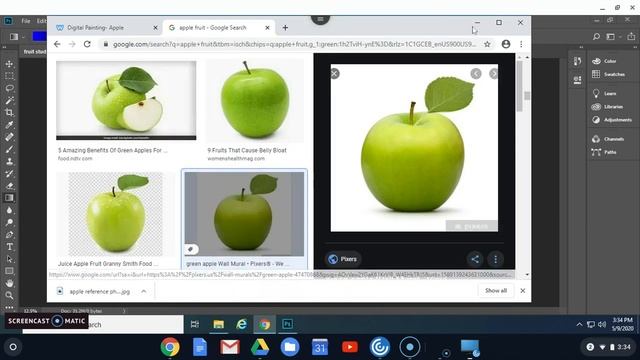640x360 pixels.
Task: Open Photoshop File menu
Action: click(x=26, y=21)
